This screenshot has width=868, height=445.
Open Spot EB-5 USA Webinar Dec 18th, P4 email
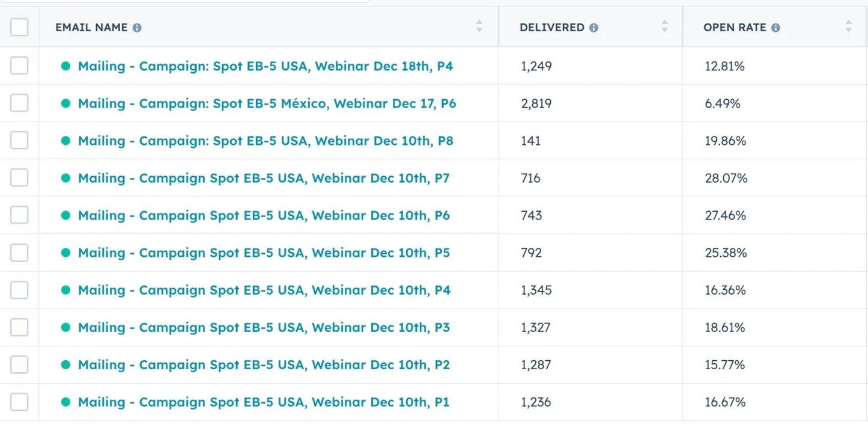coord(266,66)
